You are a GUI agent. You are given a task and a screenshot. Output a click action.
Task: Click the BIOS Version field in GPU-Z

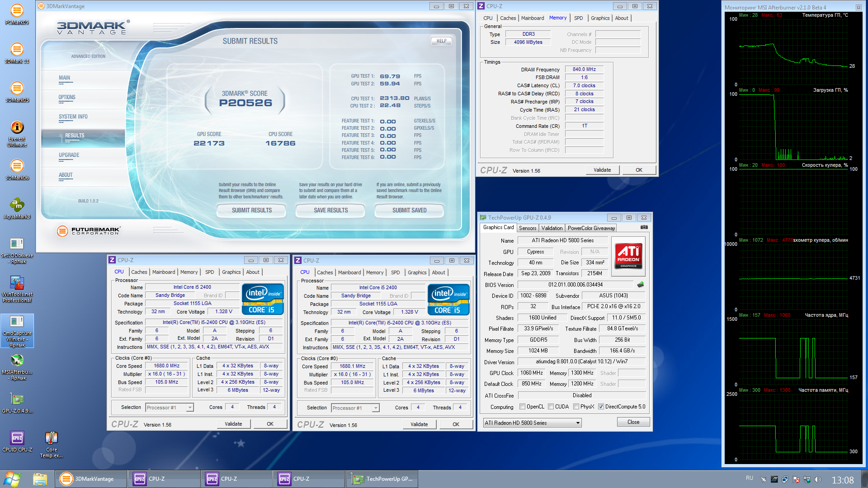point(575,285)
